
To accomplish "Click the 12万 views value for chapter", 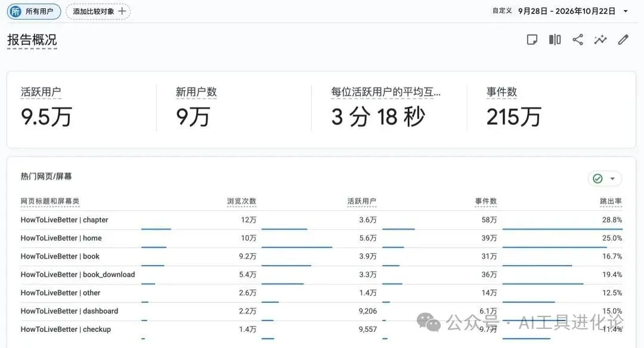I will [249, 220].
